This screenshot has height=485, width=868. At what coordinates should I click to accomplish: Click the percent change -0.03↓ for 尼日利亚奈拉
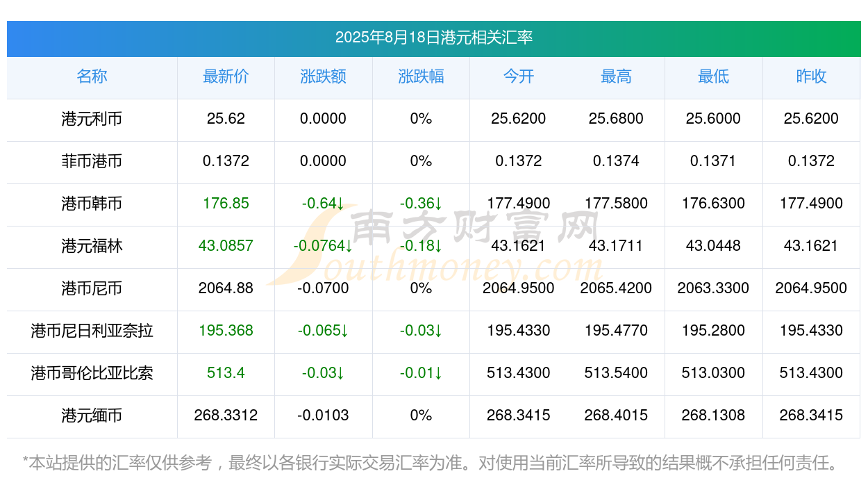tap(421, 331)
